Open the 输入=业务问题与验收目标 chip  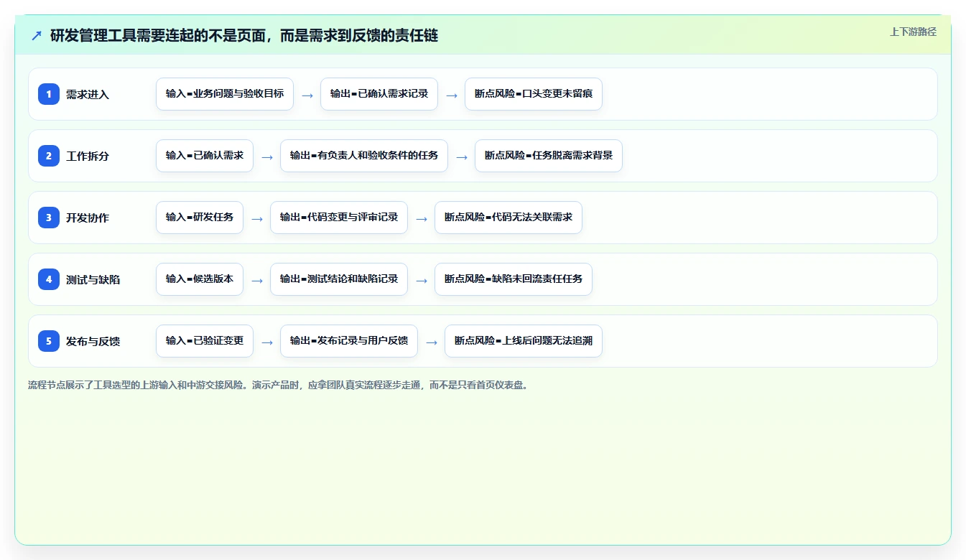(x=225, y=94)
